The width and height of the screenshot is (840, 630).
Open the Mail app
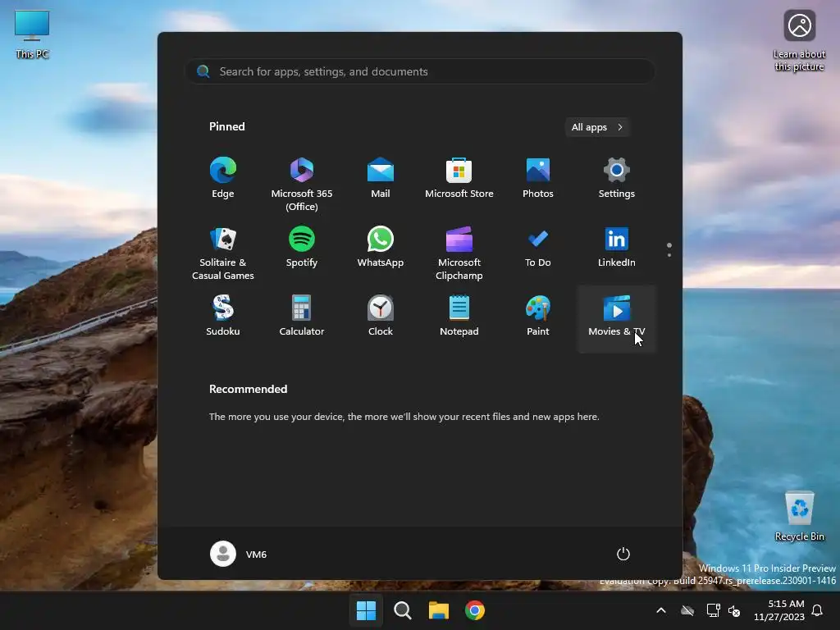coord(381,178)
